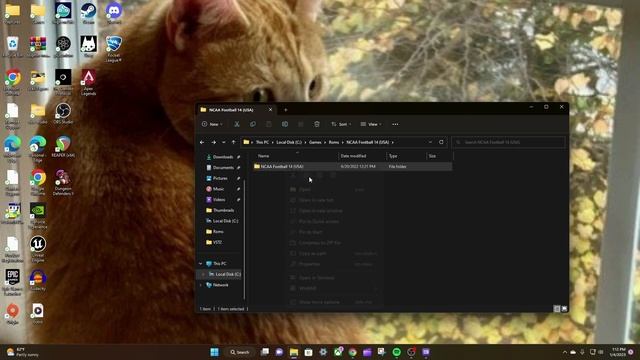Open VST2 folder in navigation pane
640x360 pixels.
tap(217, 242)
